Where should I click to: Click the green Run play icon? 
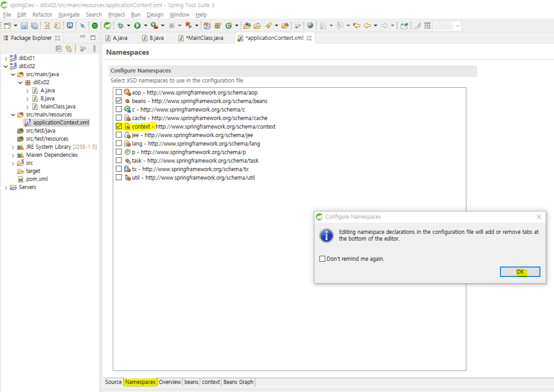point(137,26)
